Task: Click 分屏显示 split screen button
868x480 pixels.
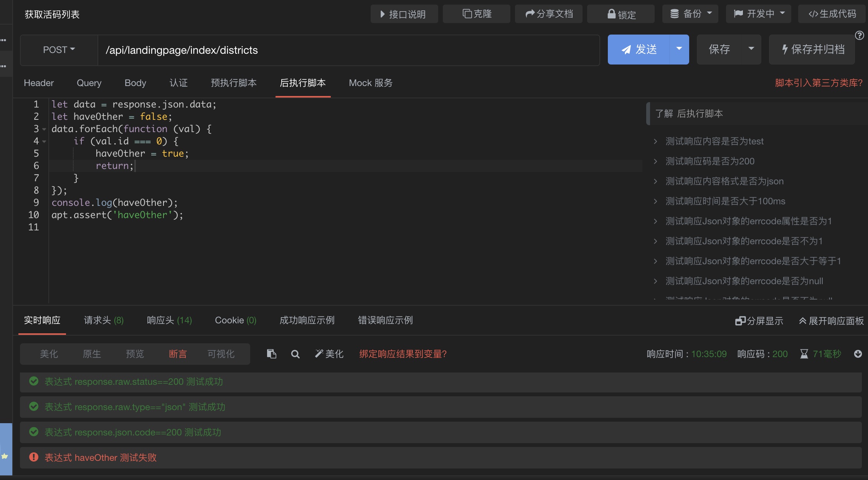Action: [759, 321]
